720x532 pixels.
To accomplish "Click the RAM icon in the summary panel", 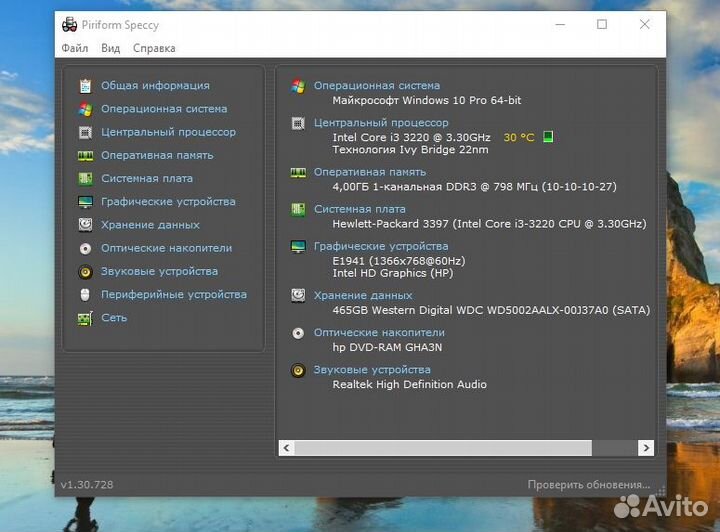I will coord(298,173).
